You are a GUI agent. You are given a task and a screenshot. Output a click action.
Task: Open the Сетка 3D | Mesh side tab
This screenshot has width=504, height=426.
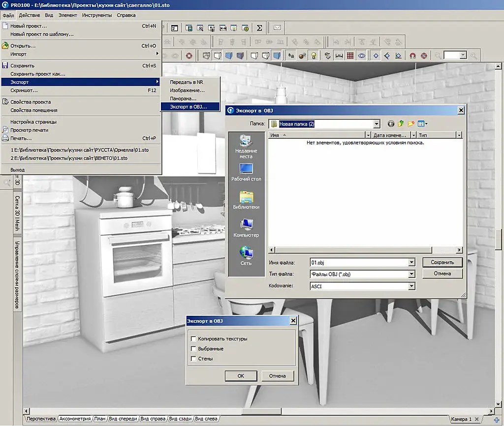pos(17,213)
